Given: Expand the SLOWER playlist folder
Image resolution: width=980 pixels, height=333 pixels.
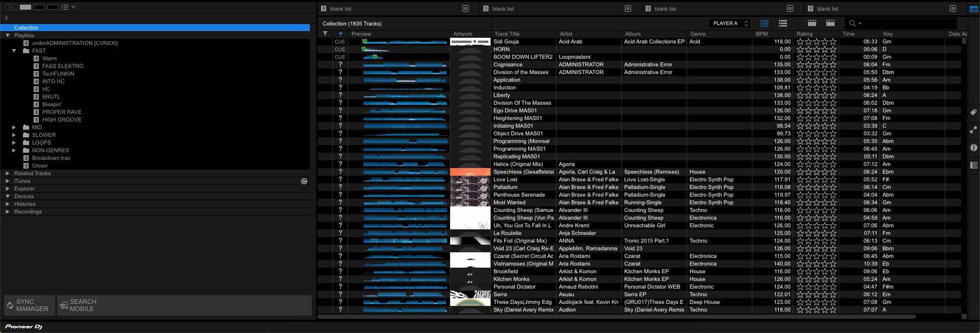Looking at the screenshot, I should [x=14, y=135].
